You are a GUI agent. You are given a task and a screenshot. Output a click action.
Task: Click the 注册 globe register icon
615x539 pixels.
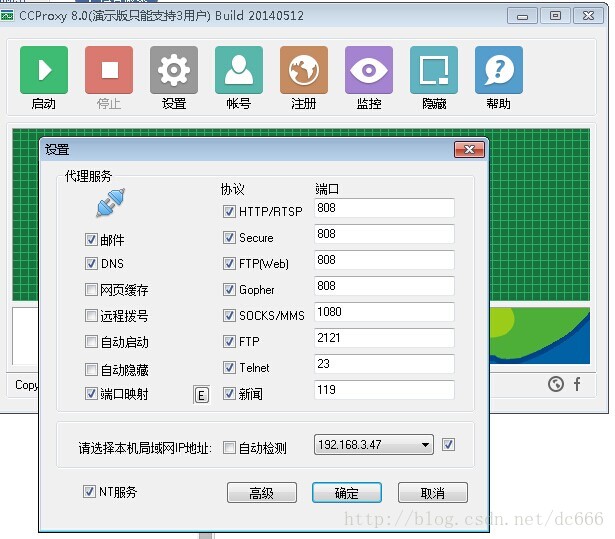point(304,70)
